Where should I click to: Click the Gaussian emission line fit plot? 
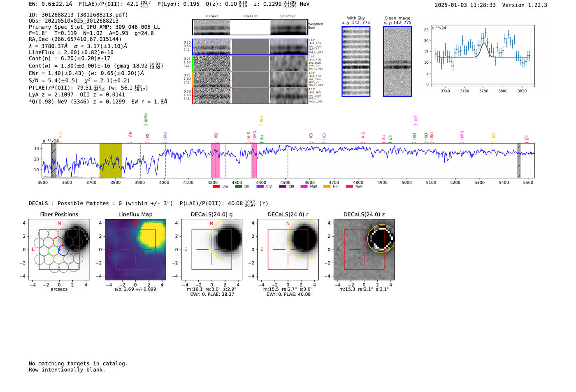click(483, 56)
